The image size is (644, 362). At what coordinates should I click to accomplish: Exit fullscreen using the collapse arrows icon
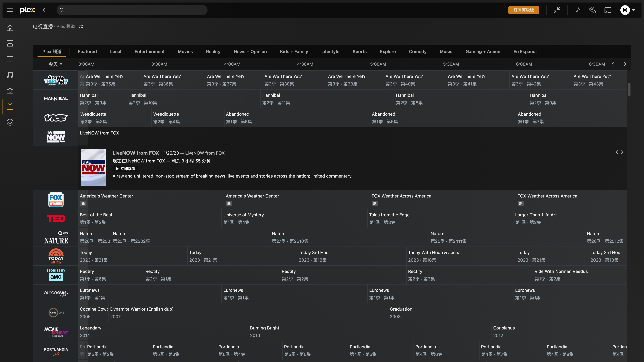point(557,10)
